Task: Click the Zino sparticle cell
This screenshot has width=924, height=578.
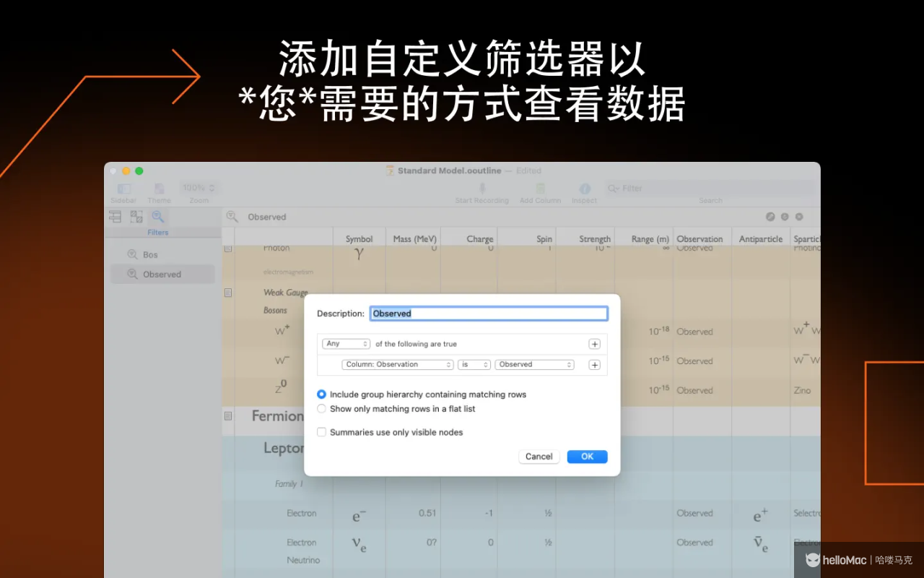Action: (x=802, y=390)
